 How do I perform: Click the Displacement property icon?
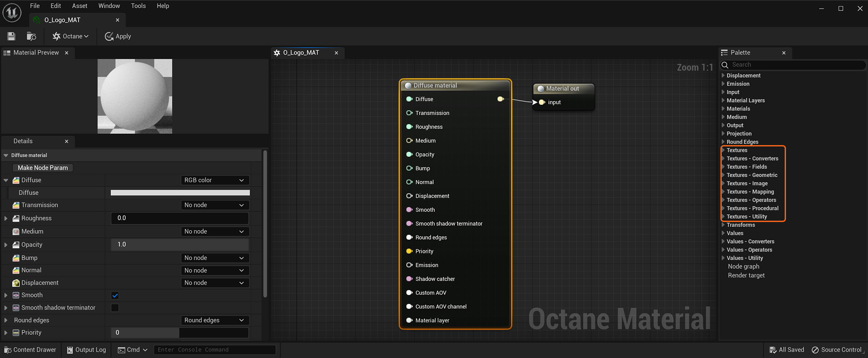16,283
